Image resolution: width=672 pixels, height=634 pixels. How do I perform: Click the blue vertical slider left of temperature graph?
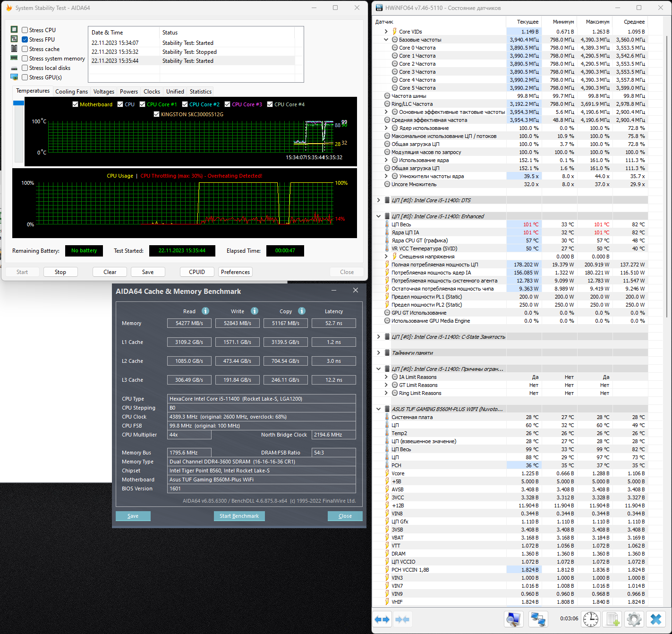click(x=18, y=103)
